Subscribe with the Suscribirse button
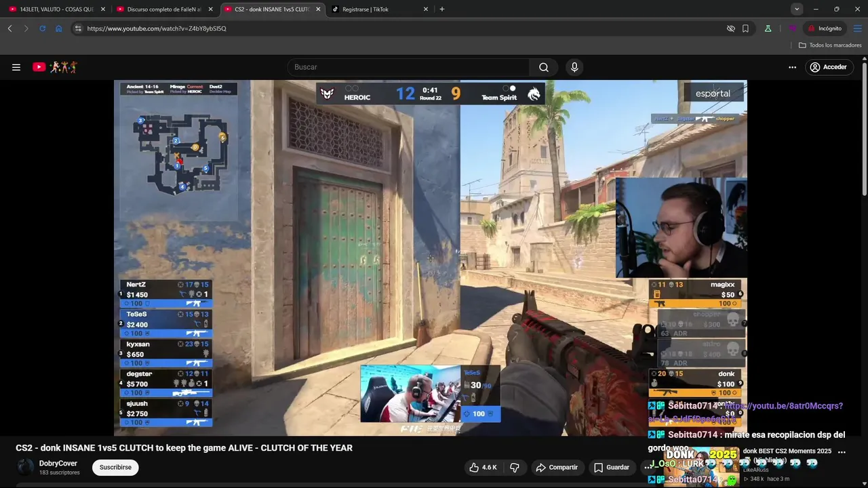868x488 pixels. (x=115, y=468)
